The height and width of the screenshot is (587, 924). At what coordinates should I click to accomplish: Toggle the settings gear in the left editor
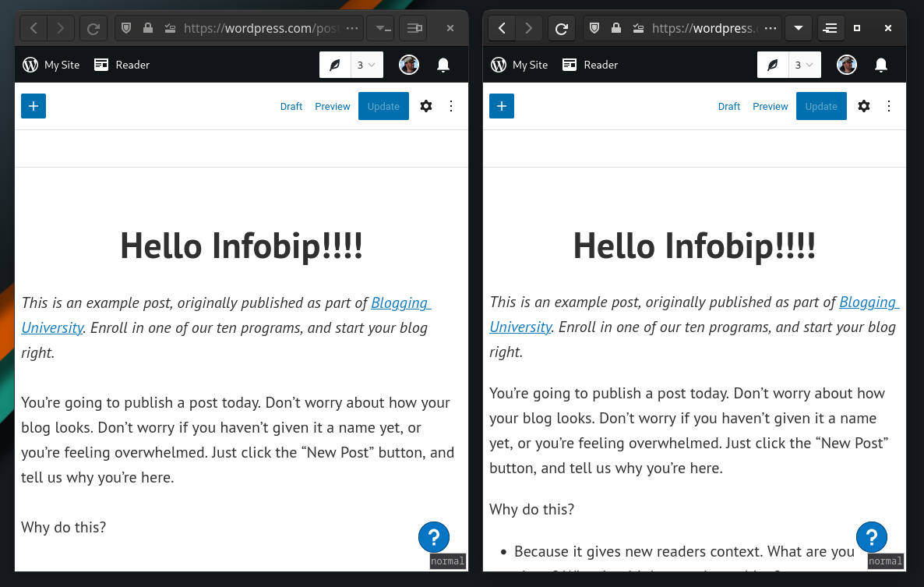426,106
